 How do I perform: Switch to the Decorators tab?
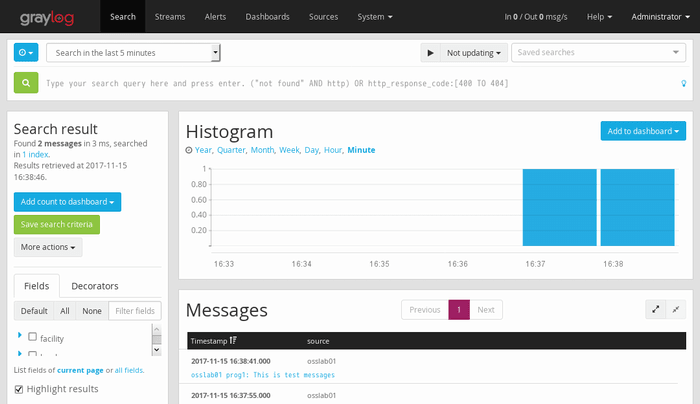click(95, 285)
